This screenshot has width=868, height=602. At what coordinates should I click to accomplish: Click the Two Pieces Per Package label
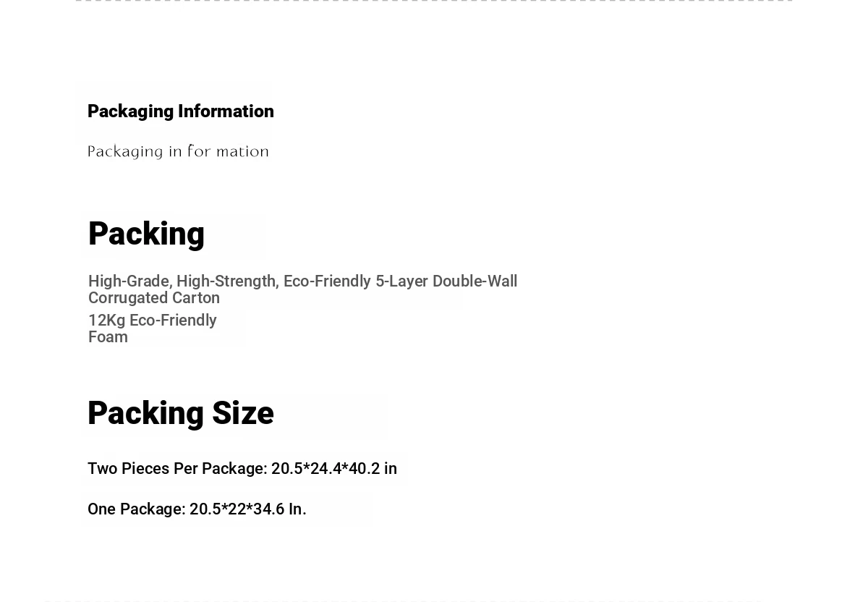tap(177, 469)
